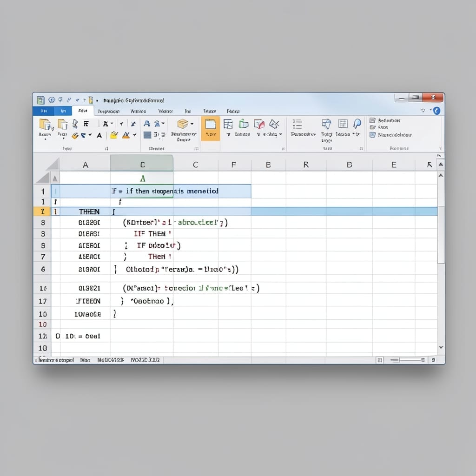Viewport: 476px width, 476px height.
Task: Click the table grid icon after orange button
Action: pyautogui.click(x=228, y=124)
